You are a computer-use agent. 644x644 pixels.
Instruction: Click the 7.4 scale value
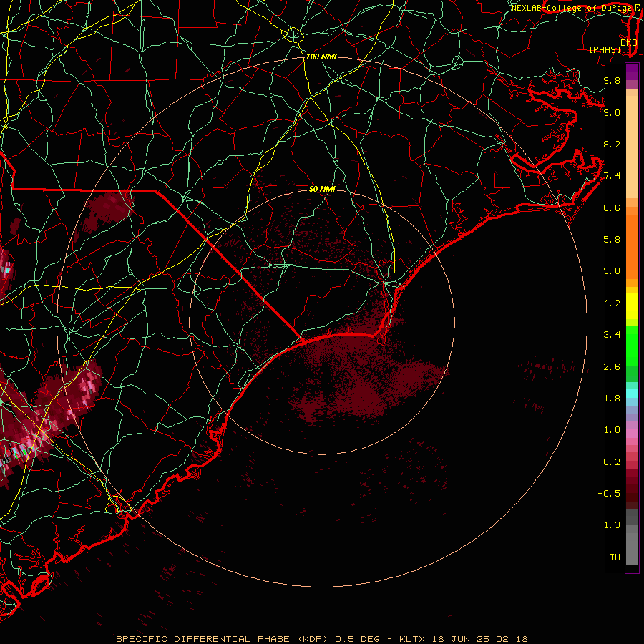point(612,176)
